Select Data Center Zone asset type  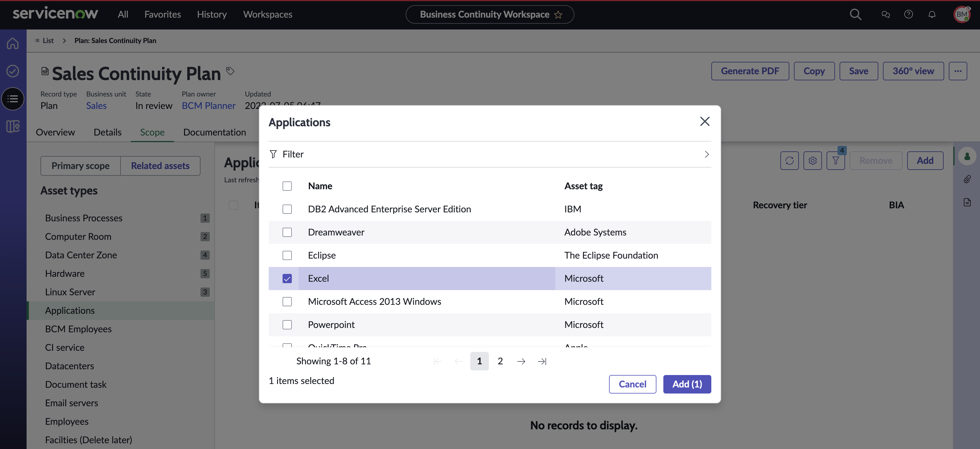(x=120, y=255)
